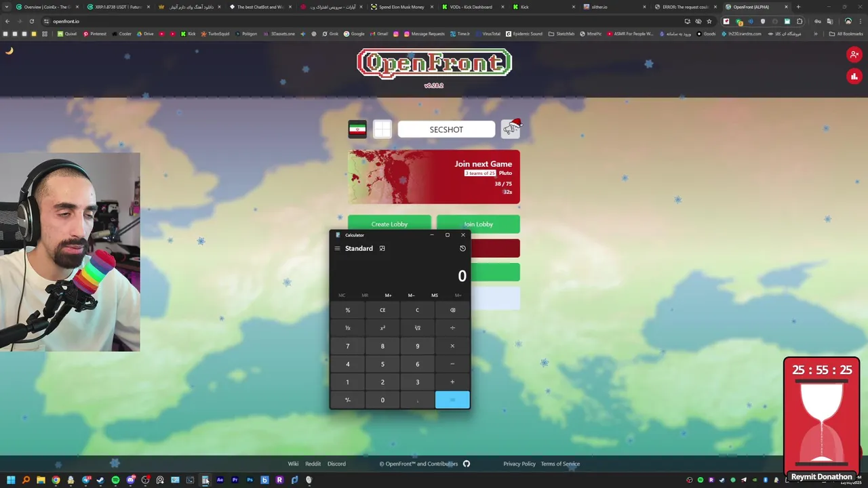This screenshot has width=868, height=488.
Task: Bookmark this page with the star icon
Action: coord(709,21)
